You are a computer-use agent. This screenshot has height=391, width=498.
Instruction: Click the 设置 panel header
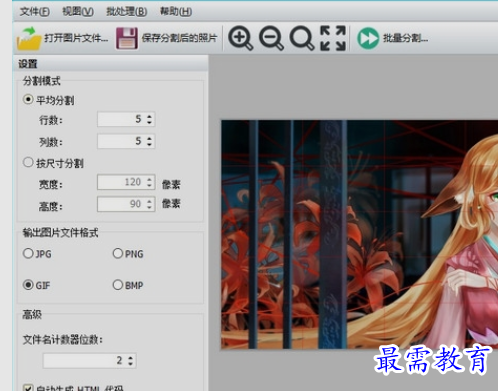(111, 63)
